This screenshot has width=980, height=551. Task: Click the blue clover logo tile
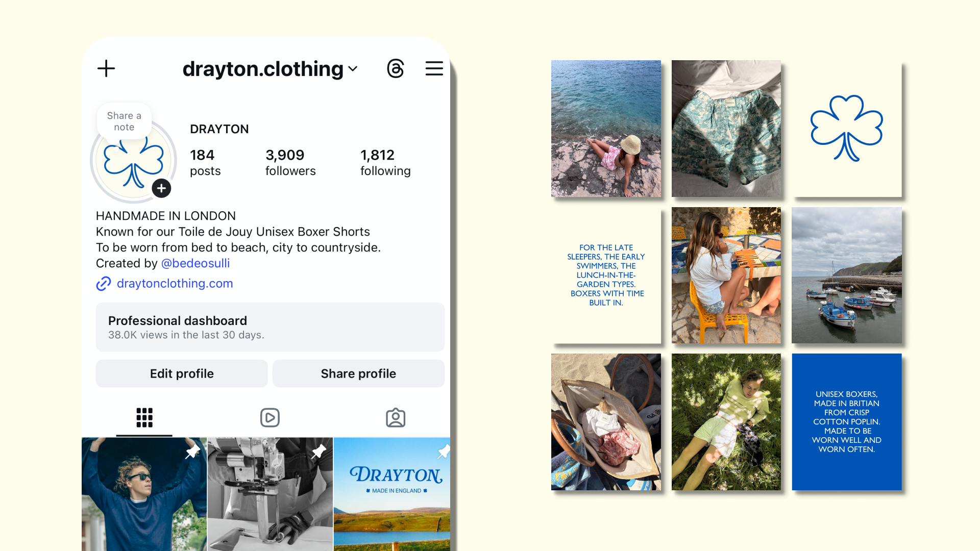coord(847,129)
